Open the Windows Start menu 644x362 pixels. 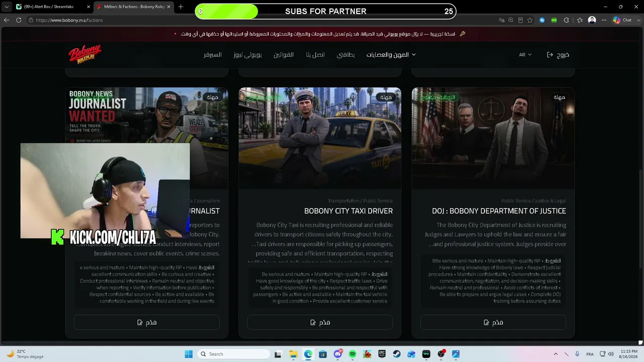[x=189, y=354]
